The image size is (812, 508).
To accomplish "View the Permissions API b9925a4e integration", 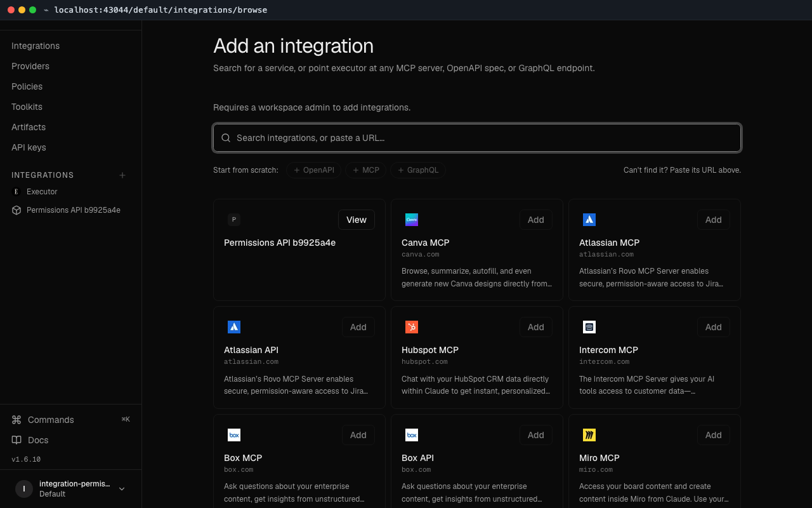I will click(357, 220).
